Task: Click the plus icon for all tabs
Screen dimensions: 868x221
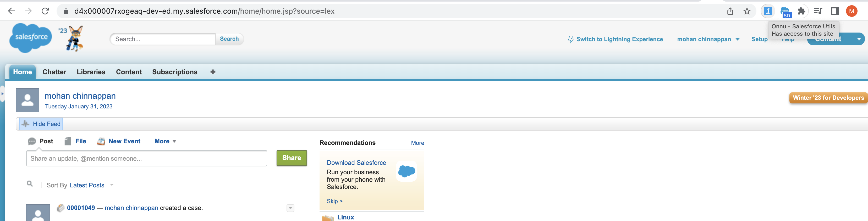Action: coord(213,72)
